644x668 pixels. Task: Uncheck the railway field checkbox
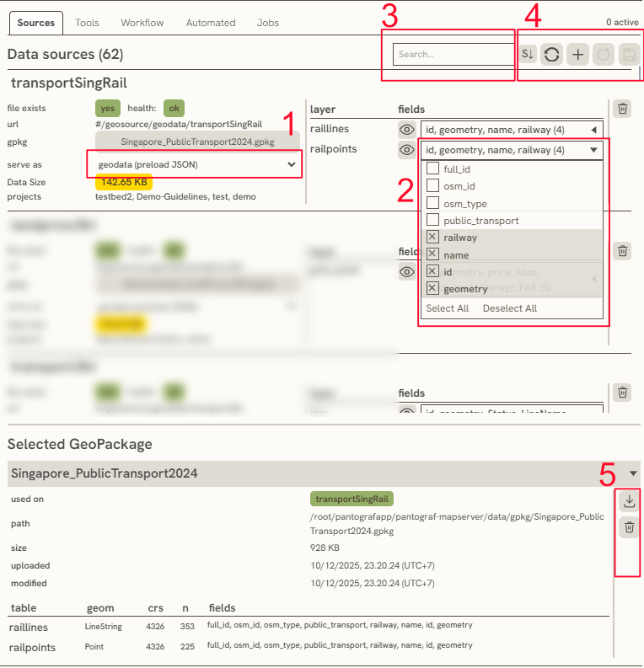[x=432, y=237]
